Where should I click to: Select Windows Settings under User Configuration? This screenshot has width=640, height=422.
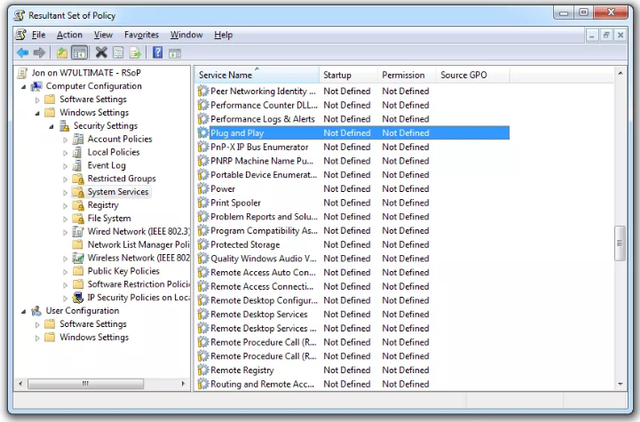(94, 337)
